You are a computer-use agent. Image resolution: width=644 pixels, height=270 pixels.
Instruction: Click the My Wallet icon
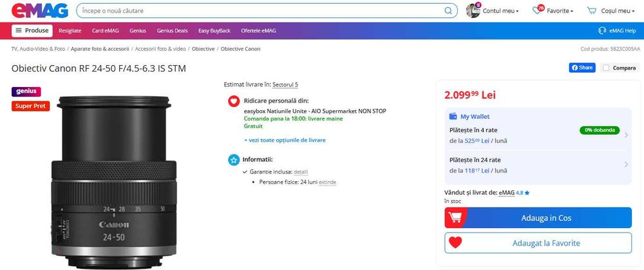point(453,117)
